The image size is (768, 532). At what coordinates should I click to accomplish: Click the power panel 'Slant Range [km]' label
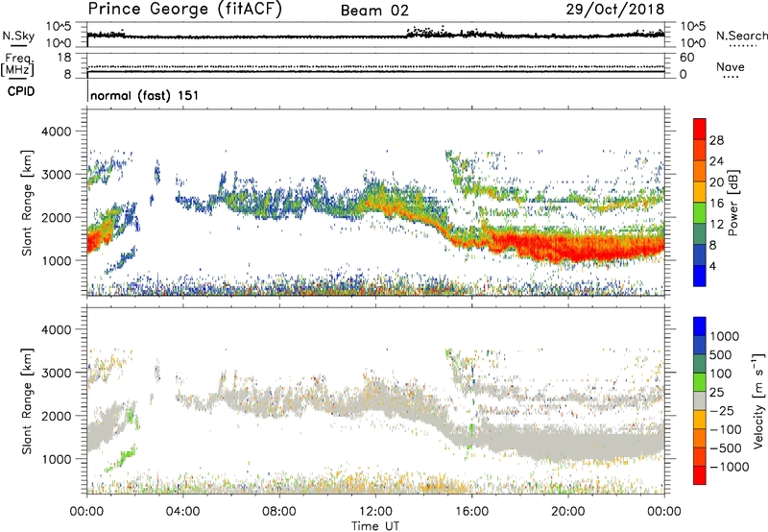coord(27,203)
